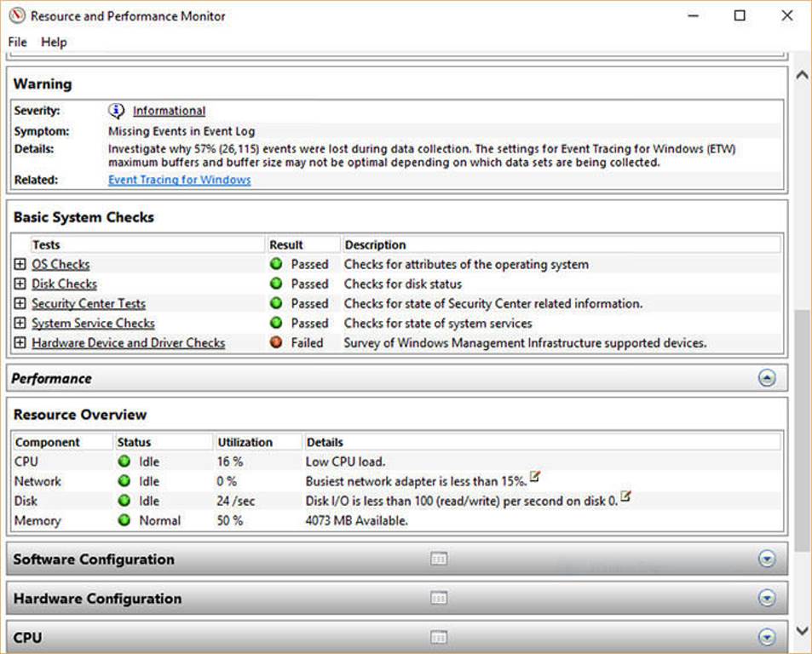This screenshot has height=654, width=812.
Task: Expand the Disk Checks tree item
Action: point(20,284)
